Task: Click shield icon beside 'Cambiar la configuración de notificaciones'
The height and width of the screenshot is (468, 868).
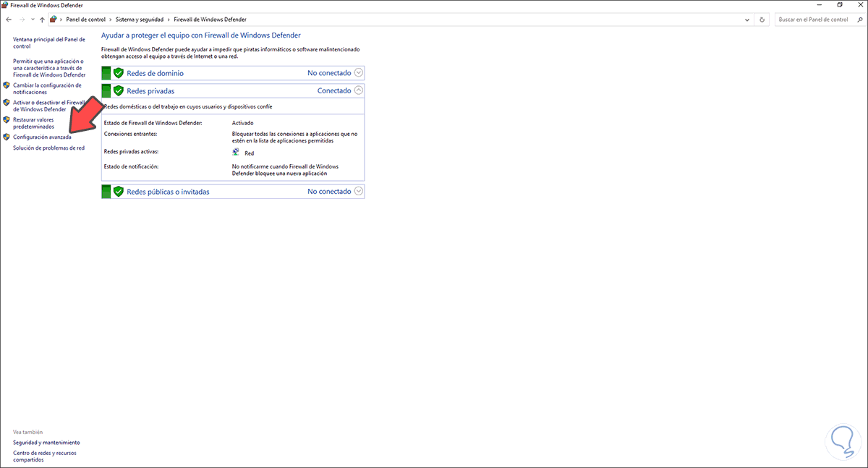Action: (7, 85)
